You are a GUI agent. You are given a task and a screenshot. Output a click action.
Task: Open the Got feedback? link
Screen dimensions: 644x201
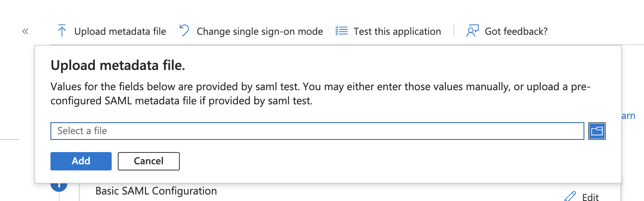click(516, 31)
